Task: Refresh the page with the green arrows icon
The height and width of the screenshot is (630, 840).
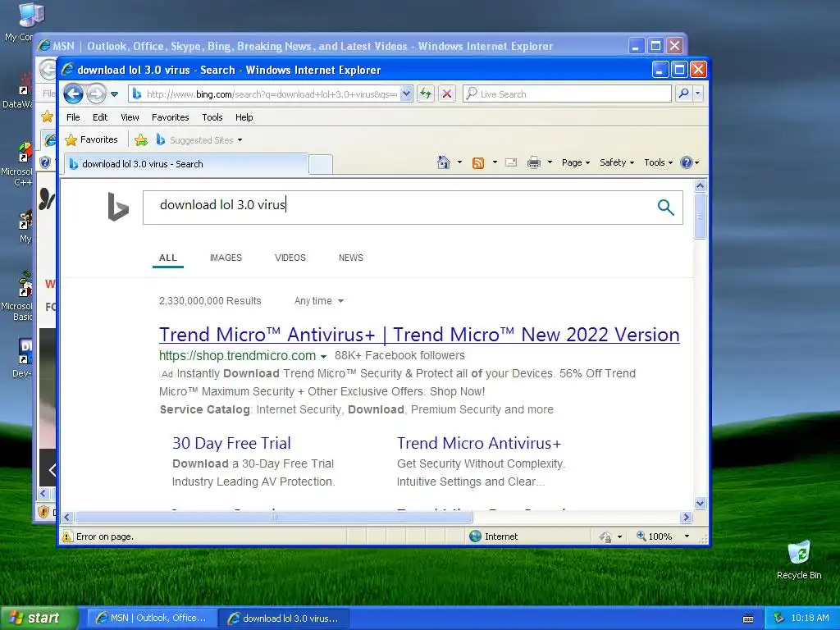Action: (x=426, y=94)
